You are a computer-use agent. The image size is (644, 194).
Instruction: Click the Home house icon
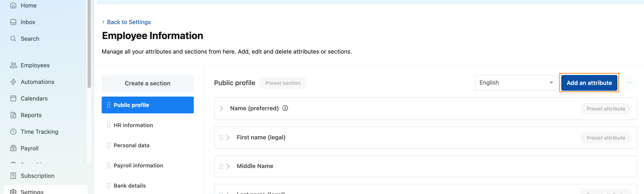pyautogui.click(x=13, y=5)
